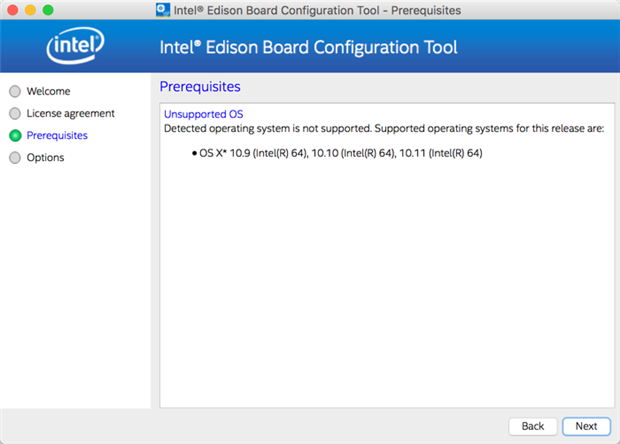Image resolution: width=620 pixels, height=444 pixels.
Task: Select Prerequisites in the sidebar
Action: point(57,135)
